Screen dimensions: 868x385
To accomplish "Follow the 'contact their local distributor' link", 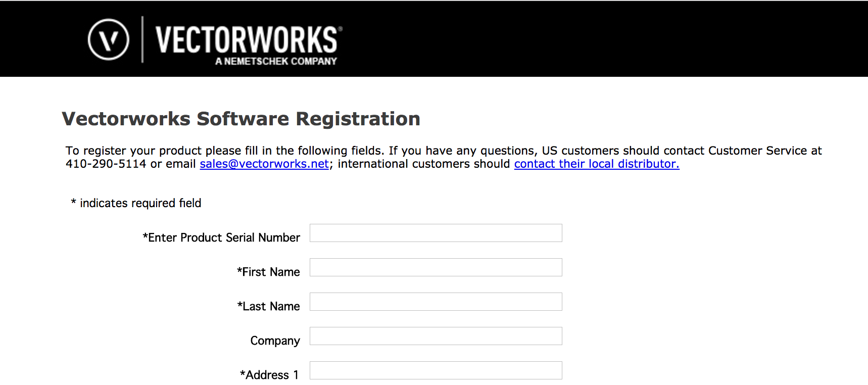I will (x=596, y=164).
